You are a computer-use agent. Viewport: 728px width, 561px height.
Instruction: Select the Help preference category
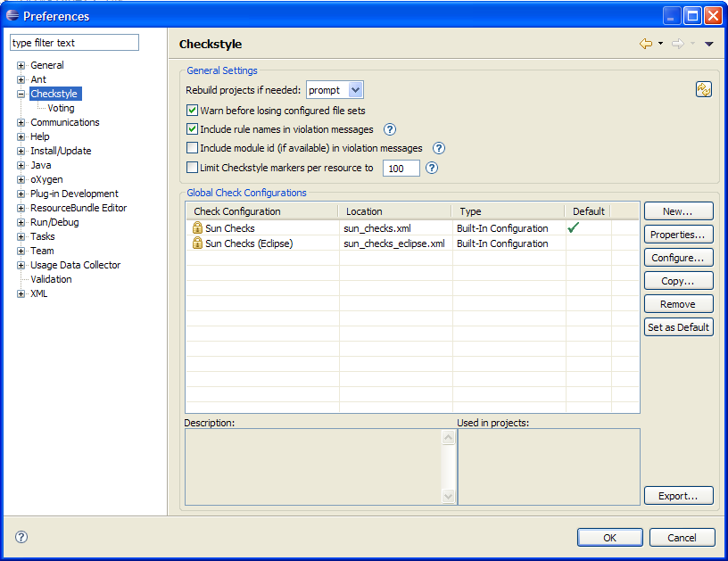point(40,136)
